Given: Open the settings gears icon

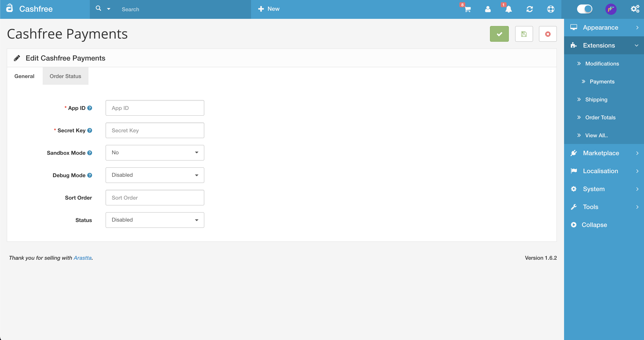Looking at the screenshot, I should (x=635, y=9).
